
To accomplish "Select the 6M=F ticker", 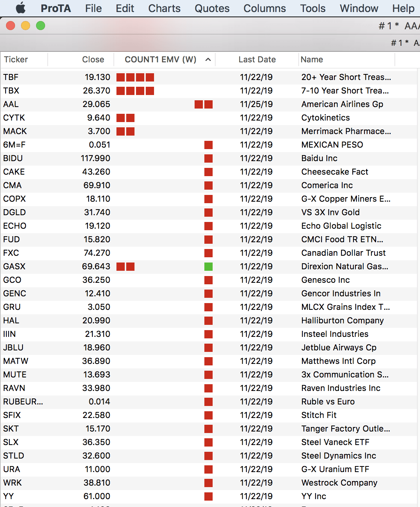I will tap(14, 145).
